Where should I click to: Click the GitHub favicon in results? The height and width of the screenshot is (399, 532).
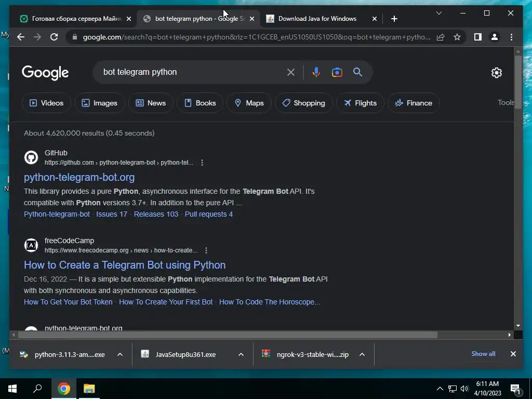point(31,157)
